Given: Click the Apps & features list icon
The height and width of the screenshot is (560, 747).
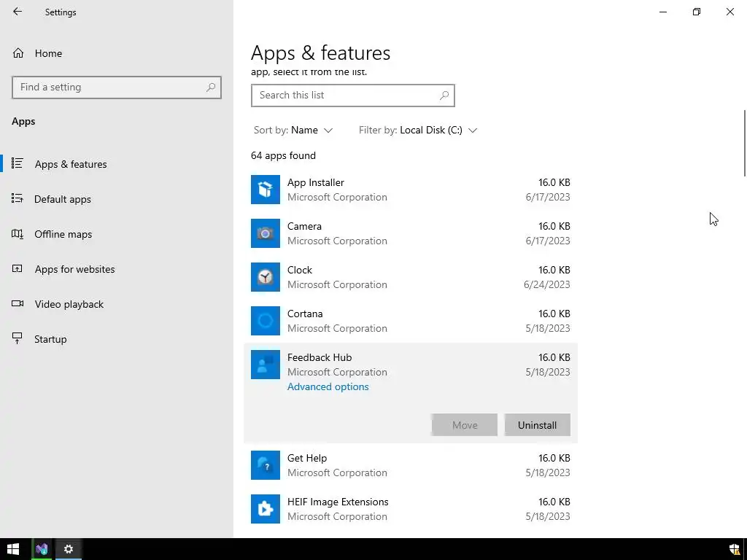Looking at the screenshot, I should pyautogui.click(x=18, y=163).
